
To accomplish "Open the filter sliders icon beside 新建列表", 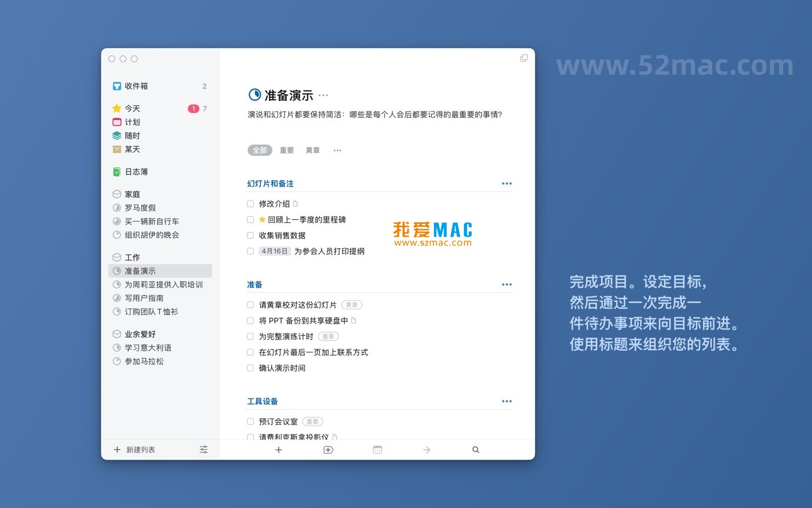I will pyautogui.click(x=204, y=449).
